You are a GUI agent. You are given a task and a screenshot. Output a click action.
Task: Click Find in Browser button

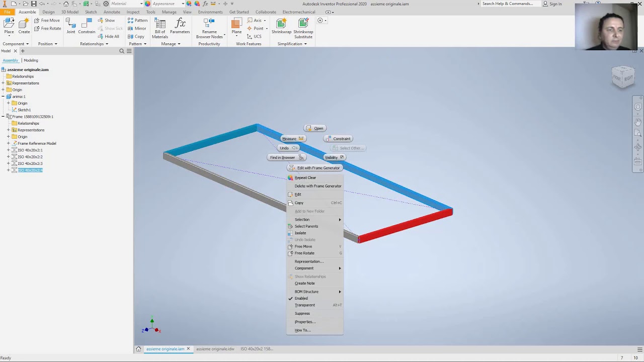click(286, 157)
